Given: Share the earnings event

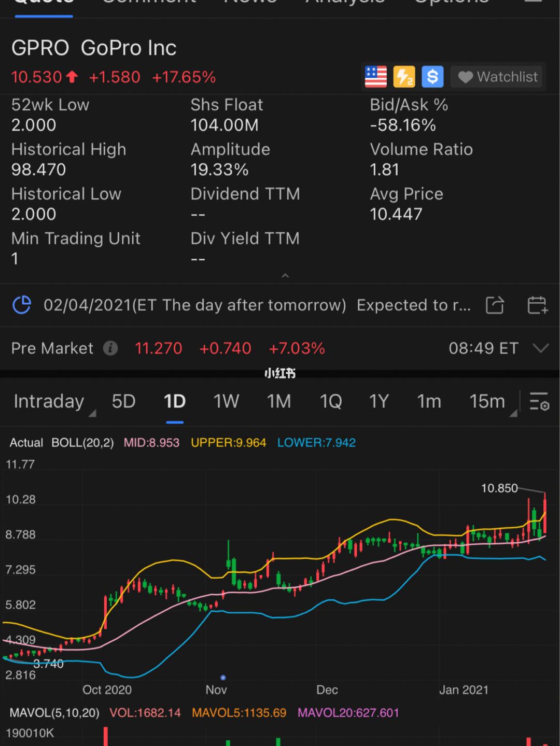Looking at the screenshot, I should click(495, 305).
